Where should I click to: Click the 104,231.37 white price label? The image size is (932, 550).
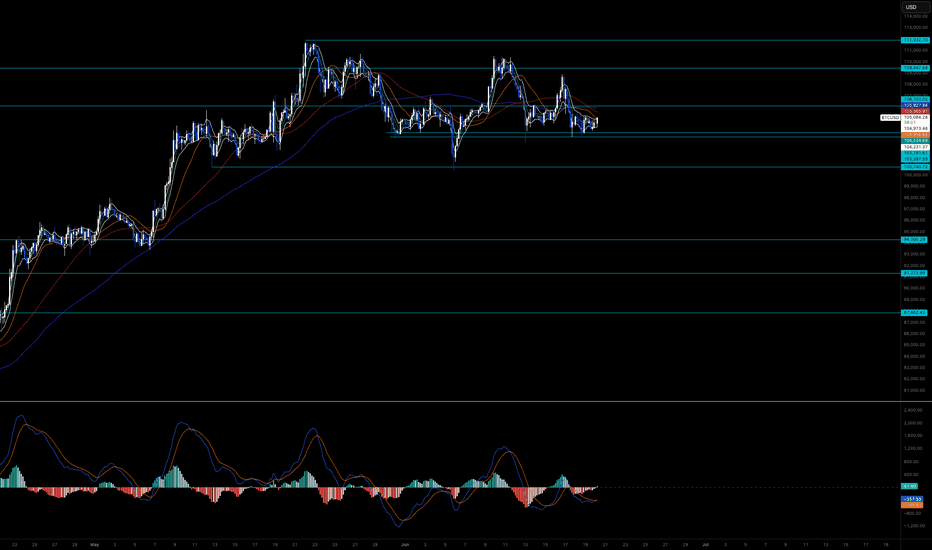coord(915,146)
